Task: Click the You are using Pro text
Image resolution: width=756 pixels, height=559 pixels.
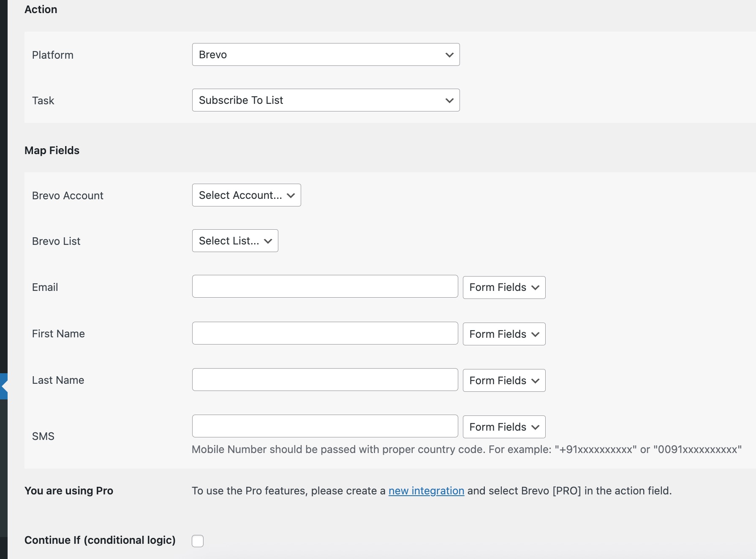Action: click(69, 491)
